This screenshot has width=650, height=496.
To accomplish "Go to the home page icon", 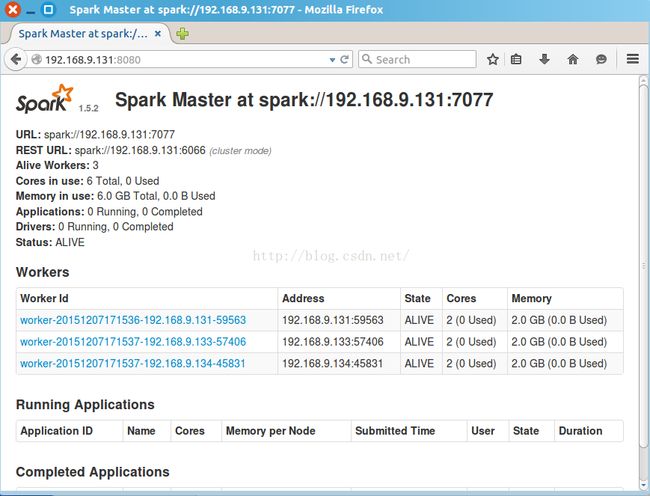I will tap(573, 59).
